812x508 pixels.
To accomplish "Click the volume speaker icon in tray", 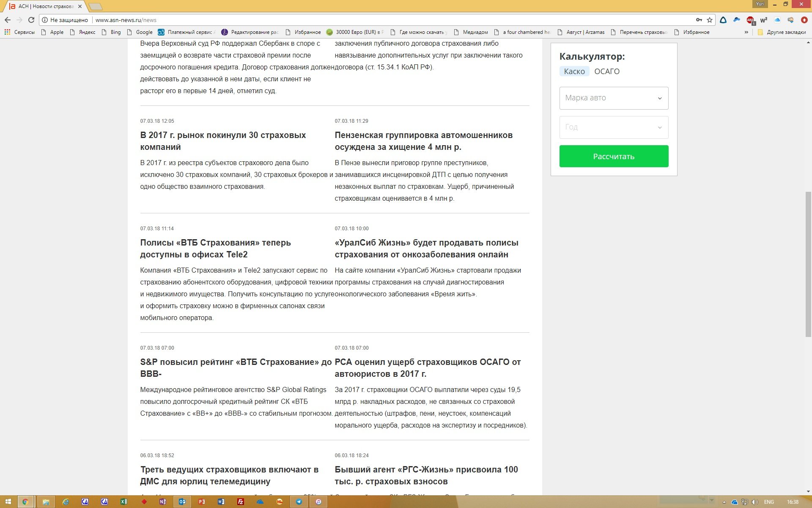I will [754, 502].
